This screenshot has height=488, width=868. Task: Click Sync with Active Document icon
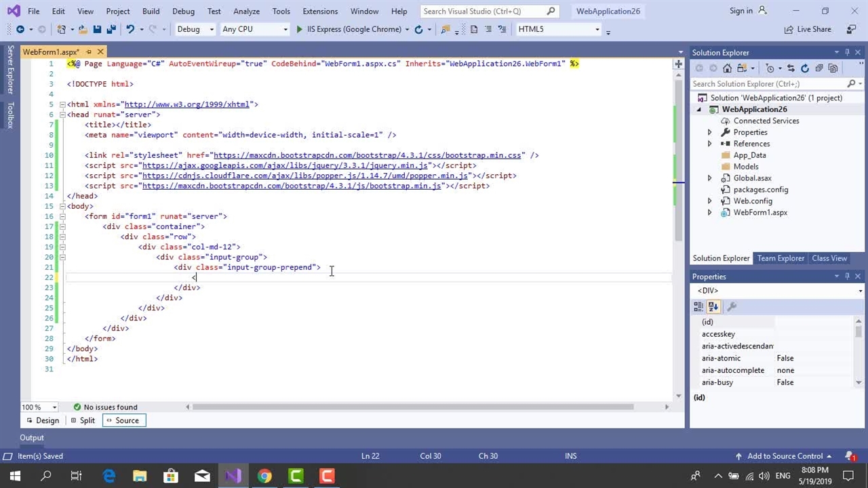tap(791, 68)
